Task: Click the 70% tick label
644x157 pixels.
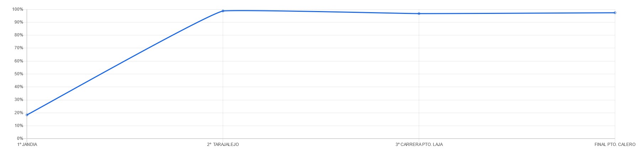Action: (x=19, y=48)
